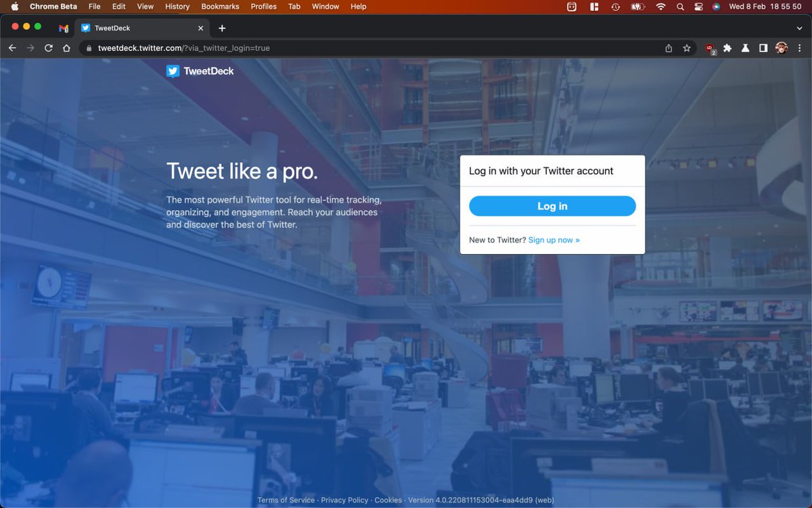The image size is (812, 508).
Task: Click the battery status icon
Action: (x=638, y=7)
